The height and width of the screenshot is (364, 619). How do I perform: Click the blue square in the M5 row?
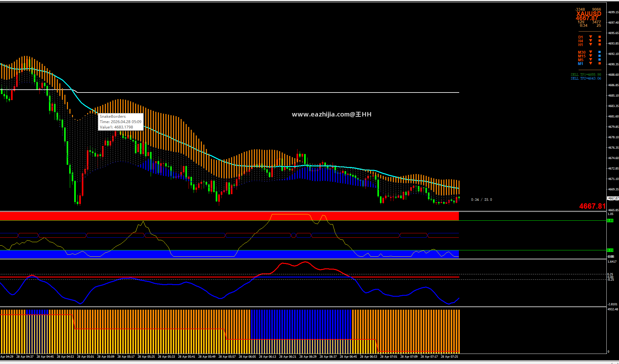[x=599, y=60]
